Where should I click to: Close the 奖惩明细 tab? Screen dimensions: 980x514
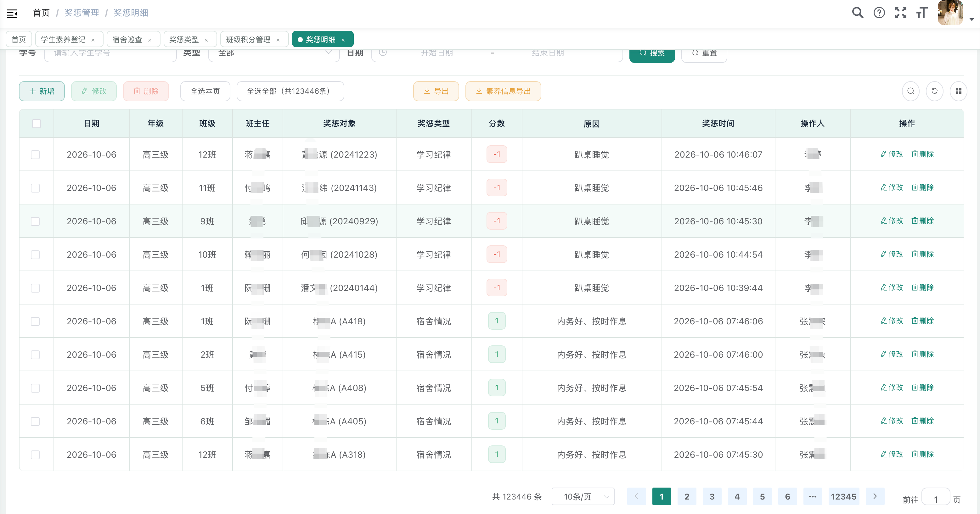343,40
